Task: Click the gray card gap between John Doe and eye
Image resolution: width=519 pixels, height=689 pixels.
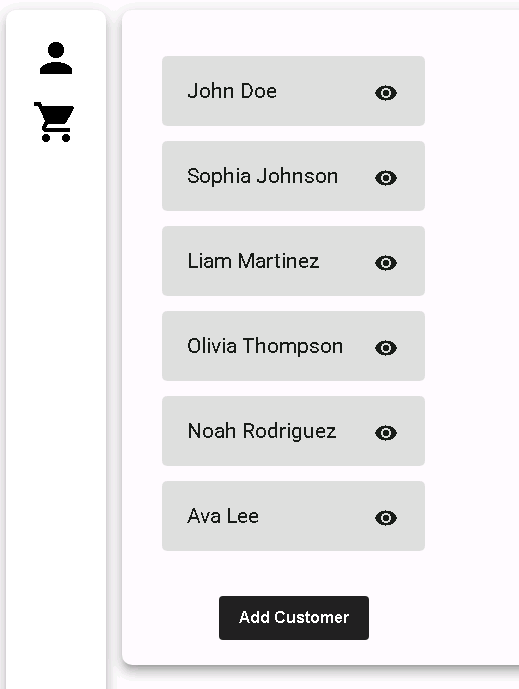Action: click(325, 91)
